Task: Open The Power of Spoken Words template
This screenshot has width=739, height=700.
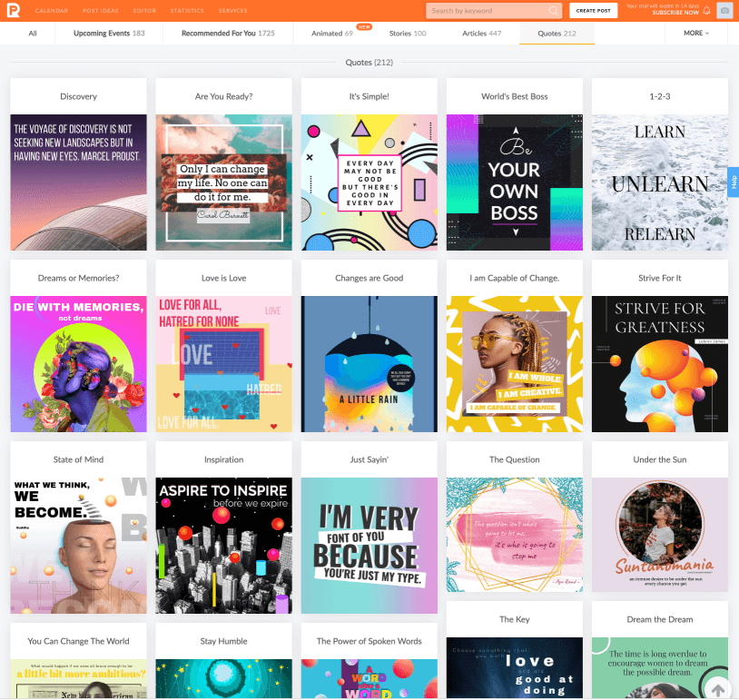Action: [x=369, y=660]
